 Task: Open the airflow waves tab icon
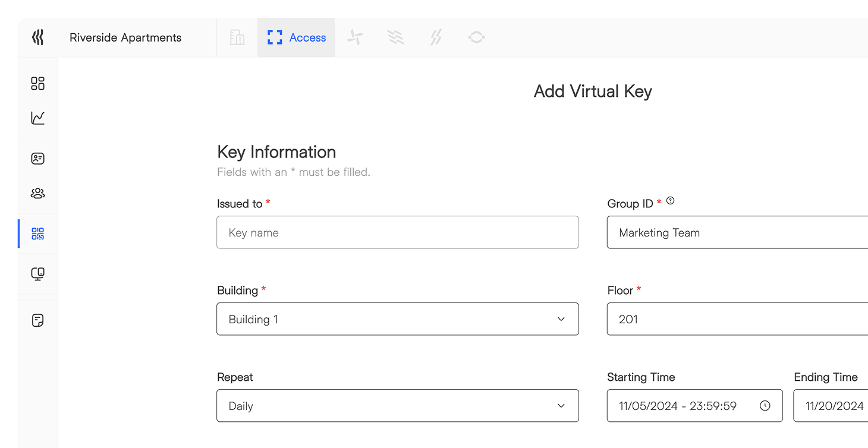click(x=395, y=37)
